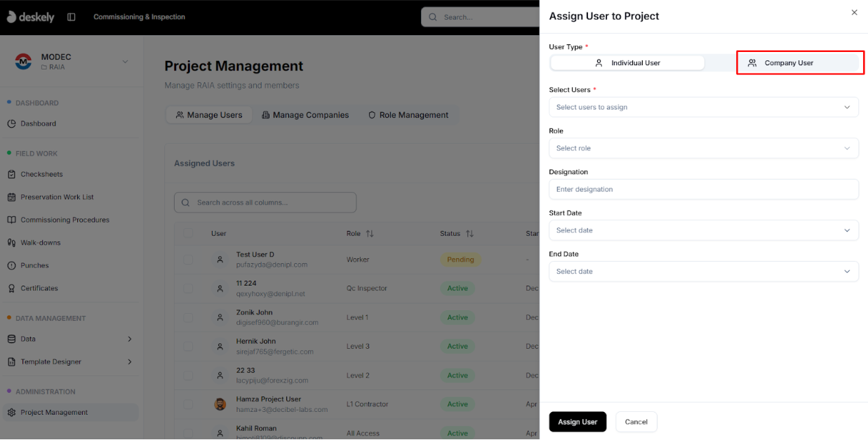Select the Company User option

coord(799,62)
